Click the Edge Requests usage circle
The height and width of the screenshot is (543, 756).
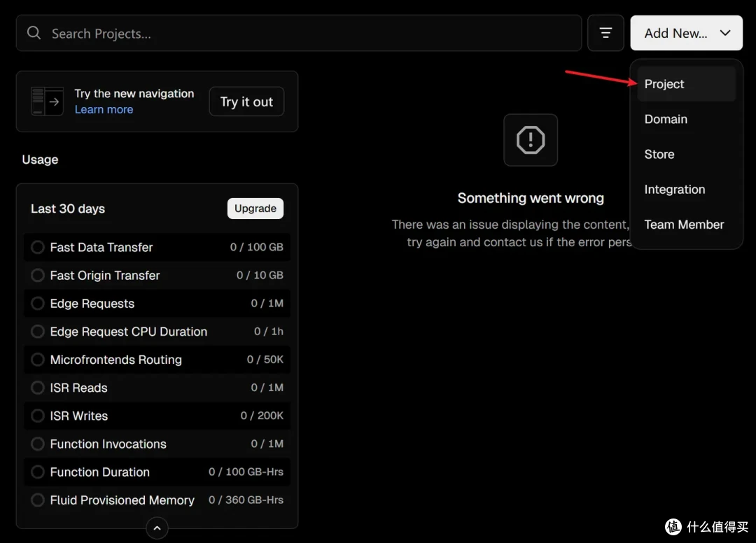pos(38,304)
